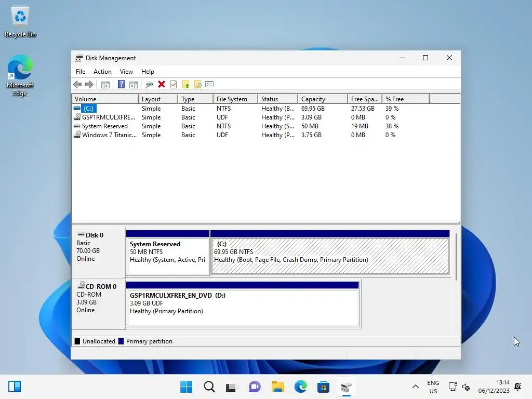Sort by Capacity column header
The image size is (532, 399).
(323, 99)
